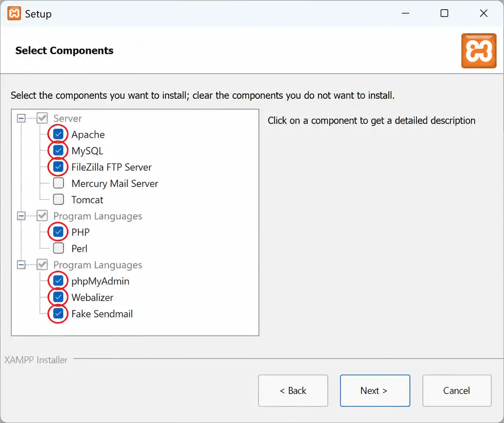Screen dimensions: 504x423
Task: Check the Tomcat checkbox
Action: point(58,199)
